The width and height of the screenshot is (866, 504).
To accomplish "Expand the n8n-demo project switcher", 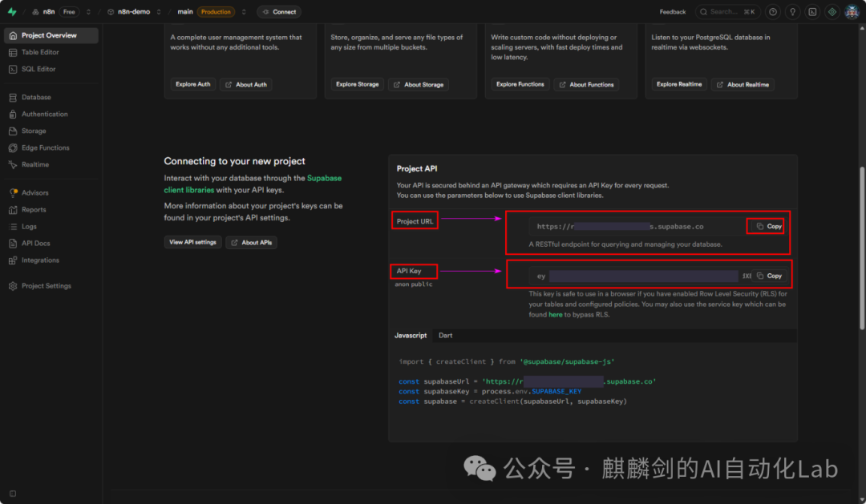I will 159,11.
